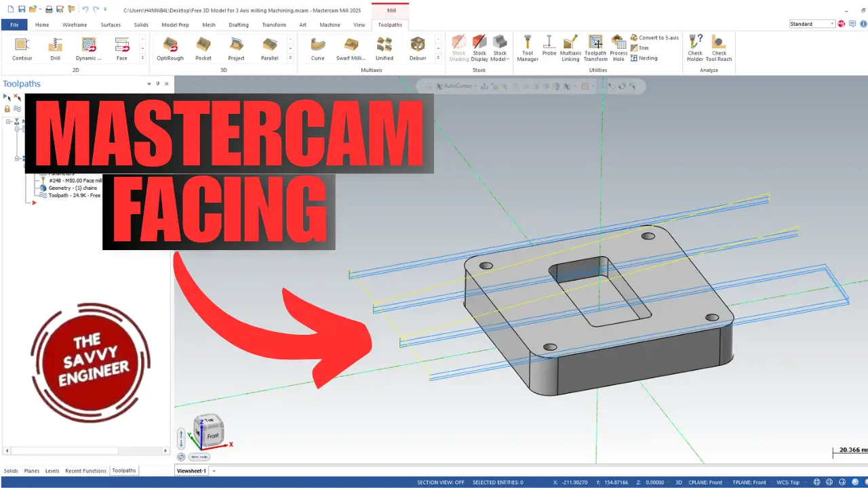Screen dimensions: 868x488
Task: Open Toolpath Transform
Action: [x=595, y=48]
